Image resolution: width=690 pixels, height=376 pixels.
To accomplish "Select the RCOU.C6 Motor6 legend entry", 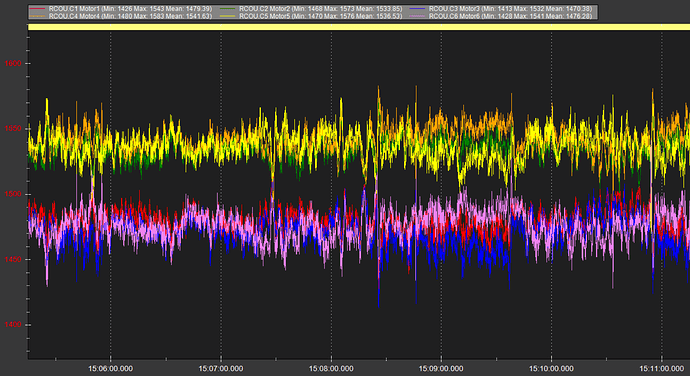I will click(x=501, y=16).
